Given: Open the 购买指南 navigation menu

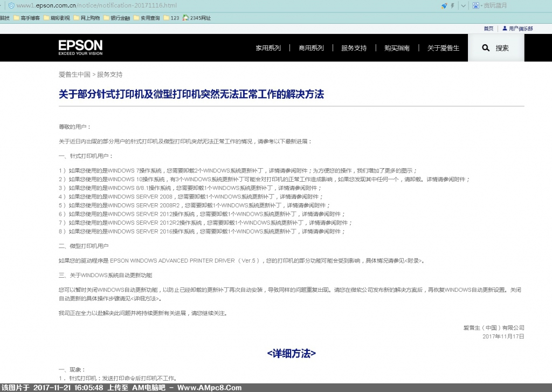Looking at the screenshot, I should tap(397, 48).
